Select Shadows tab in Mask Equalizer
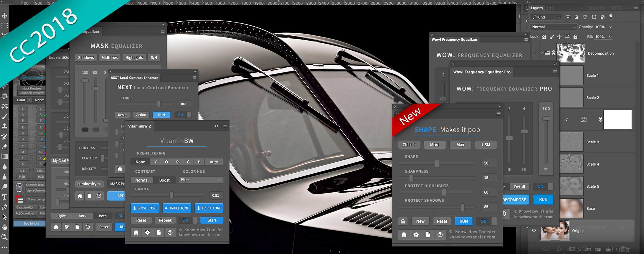 (x=86, y=58)
